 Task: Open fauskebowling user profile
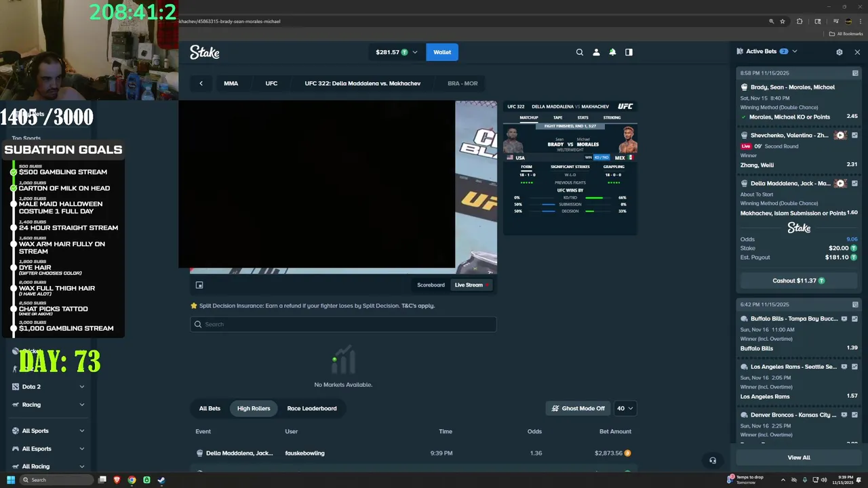click(x=304, y=453)
